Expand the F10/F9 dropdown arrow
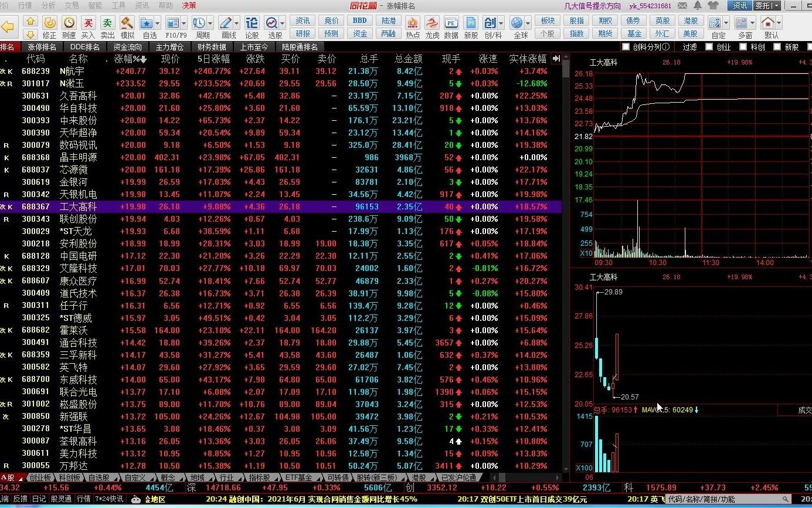Viewport: 812px width, 508px height. (x=184, y=23)
